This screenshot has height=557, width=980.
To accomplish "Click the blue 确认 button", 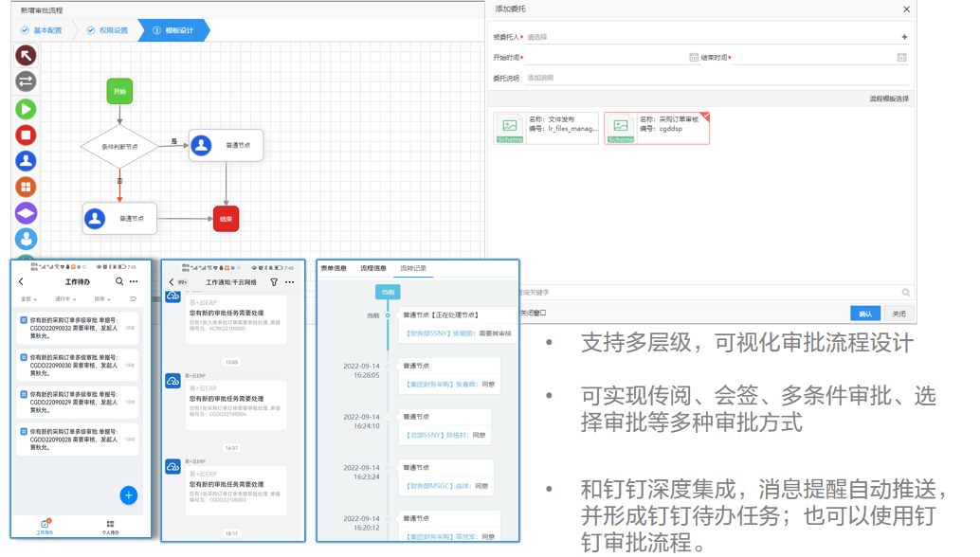I will pos(865,314).
